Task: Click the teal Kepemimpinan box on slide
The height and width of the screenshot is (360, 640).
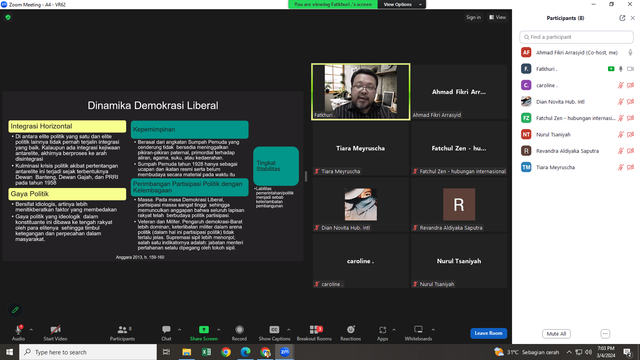Action: click(189, 129)
